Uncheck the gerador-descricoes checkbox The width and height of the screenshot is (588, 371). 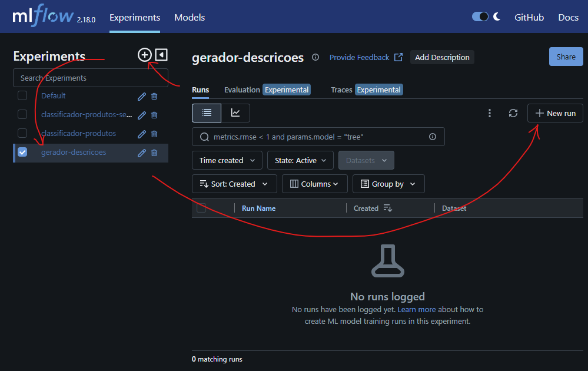pos(22,153)
